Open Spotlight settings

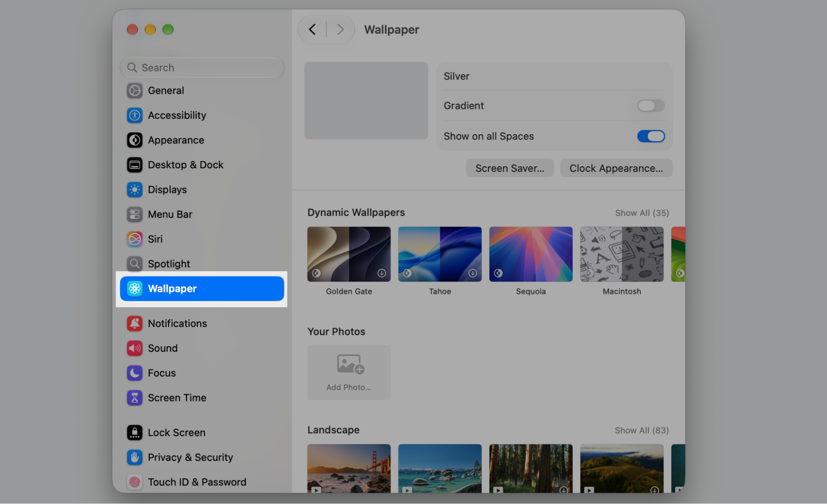[x=201, y=264]
